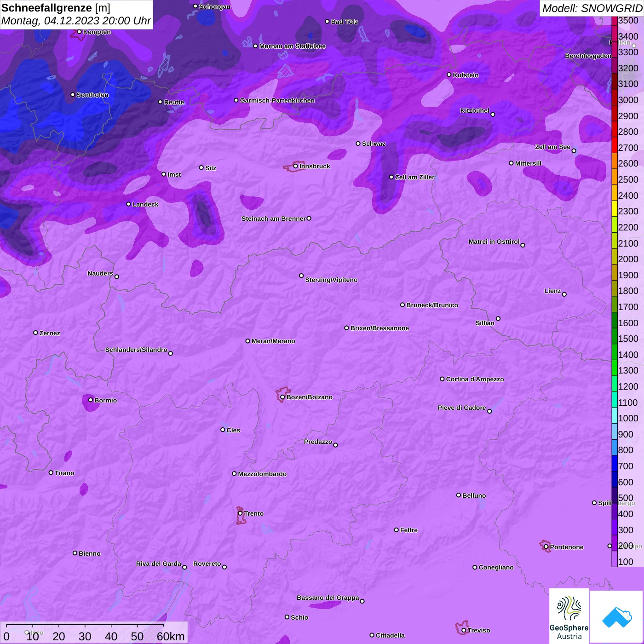
Task: Click the Pordenone city marker
Action: (546, 547)
